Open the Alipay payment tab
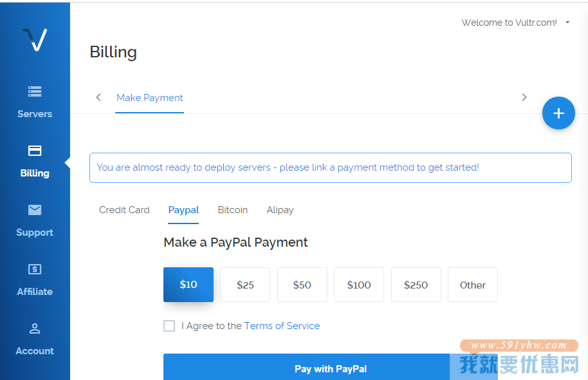 tap(280, 210)
